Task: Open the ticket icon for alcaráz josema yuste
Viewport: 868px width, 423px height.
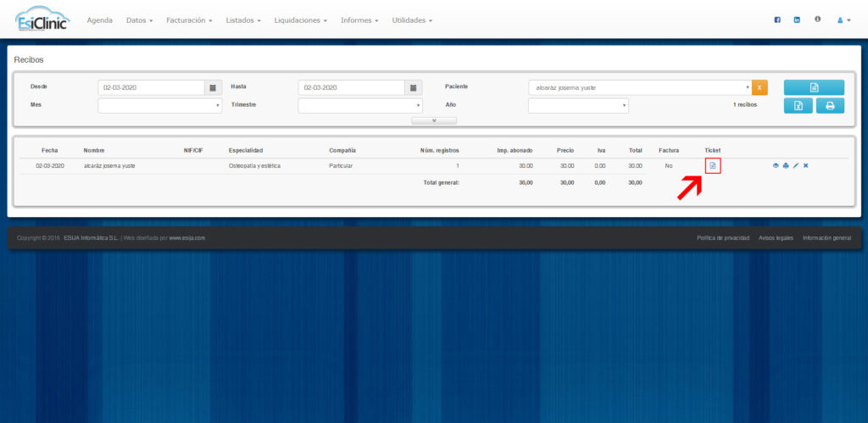Action: pyautogui.click(x=712, y=165)
